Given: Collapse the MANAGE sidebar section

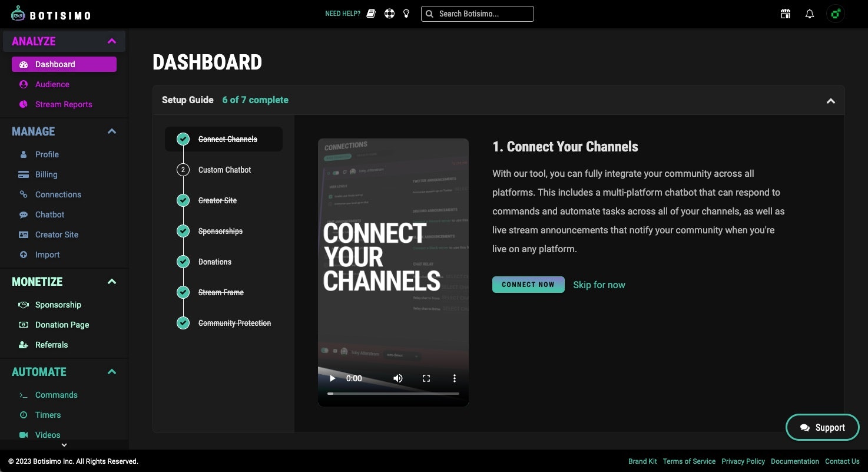Looking at the screenshot, I should 112,131.
